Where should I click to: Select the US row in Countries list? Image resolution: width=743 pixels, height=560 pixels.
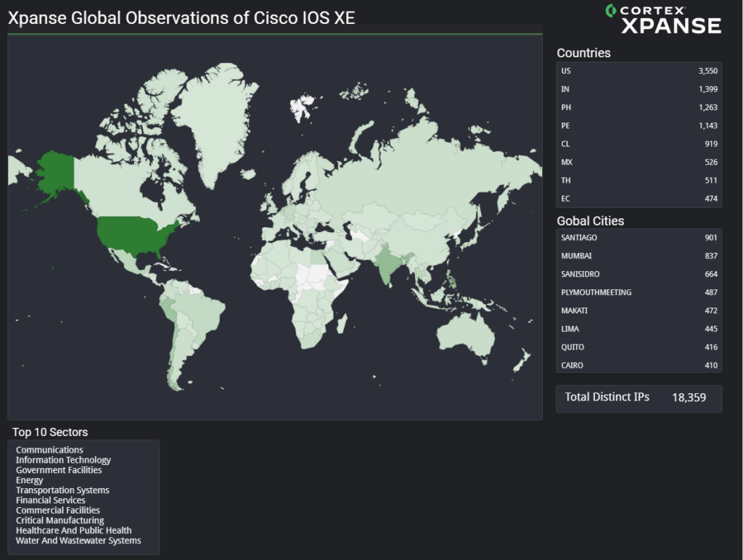(639, 71)
